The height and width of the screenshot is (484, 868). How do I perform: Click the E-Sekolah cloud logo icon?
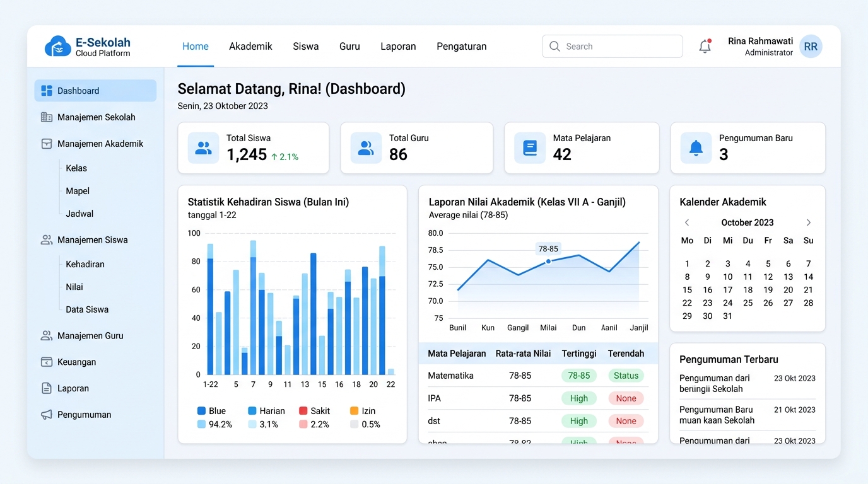57,46
